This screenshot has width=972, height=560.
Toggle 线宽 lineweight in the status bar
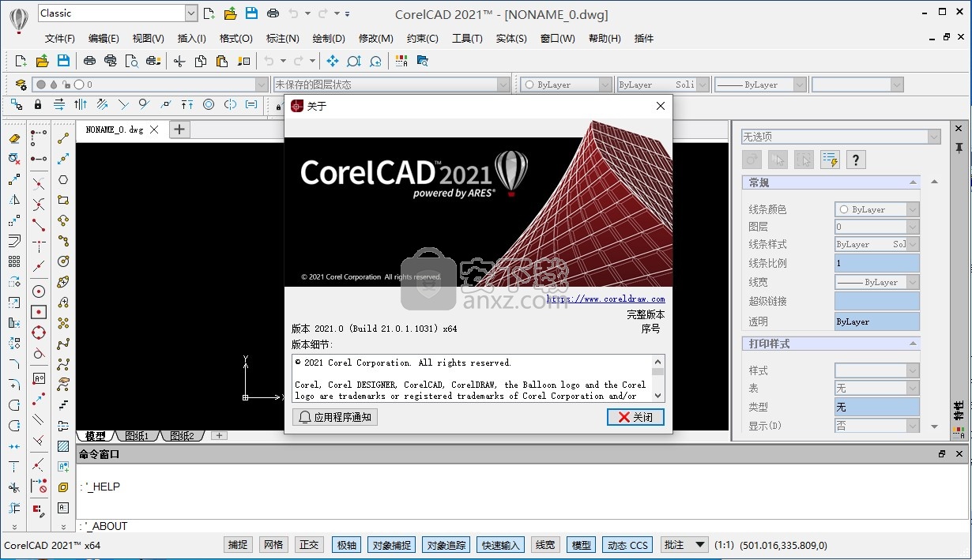[x=545, y=545]
